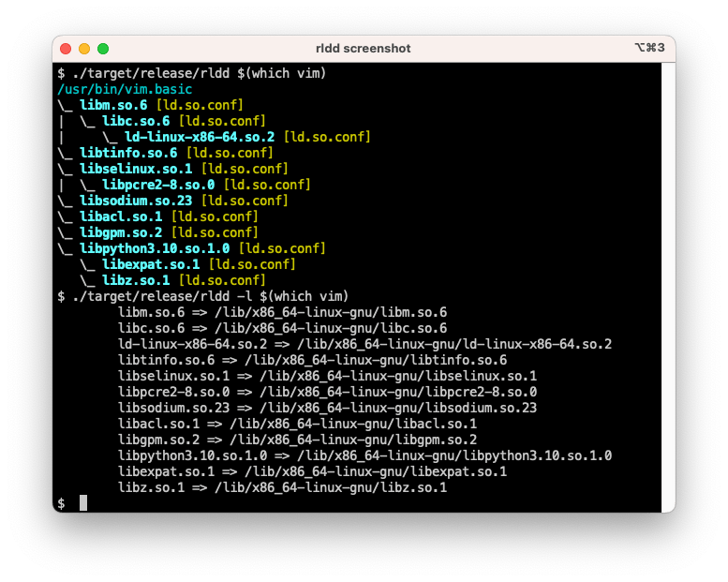This screenshot has width=728, height=582.
Task: Select 'libm.so.6' in the dependency tree
Action: 113,105
